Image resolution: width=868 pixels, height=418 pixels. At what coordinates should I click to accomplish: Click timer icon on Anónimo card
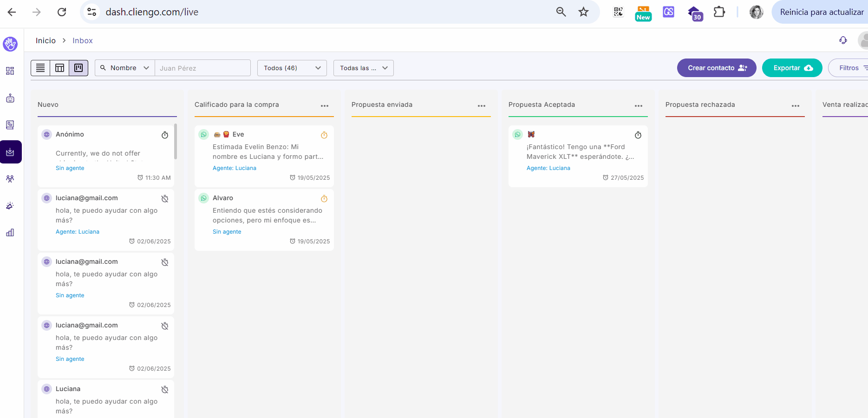point(165,135)
